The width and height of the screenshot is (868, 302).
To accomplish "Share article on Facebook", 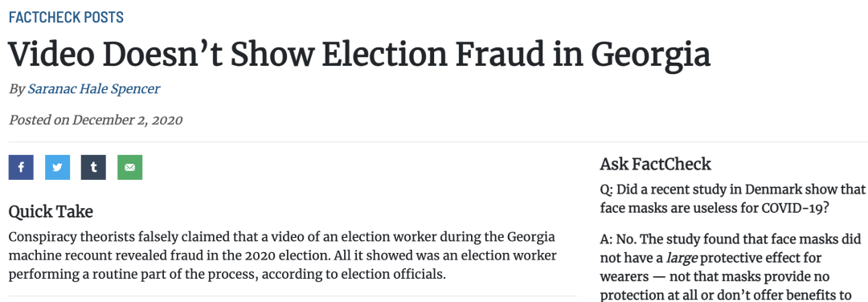I will [21, 167].
